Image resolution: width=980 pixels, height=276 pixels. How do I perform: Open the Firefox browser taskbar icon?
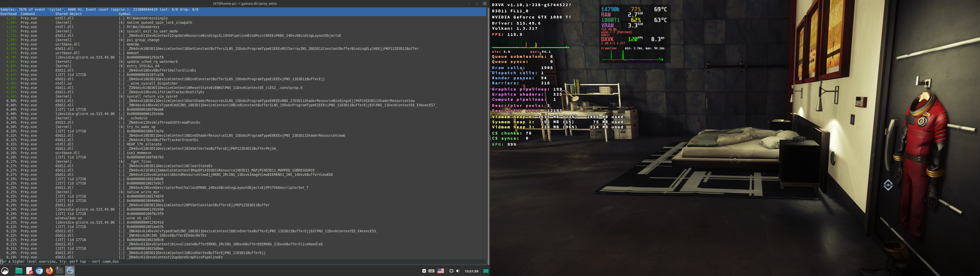(x=50, y=271)
